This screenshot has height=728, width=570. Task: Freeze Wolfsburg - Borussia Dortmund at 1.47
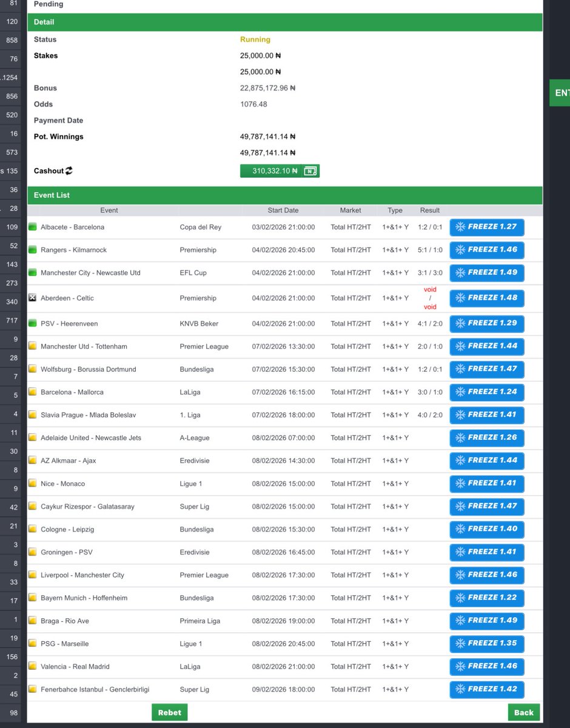[487, 369]
